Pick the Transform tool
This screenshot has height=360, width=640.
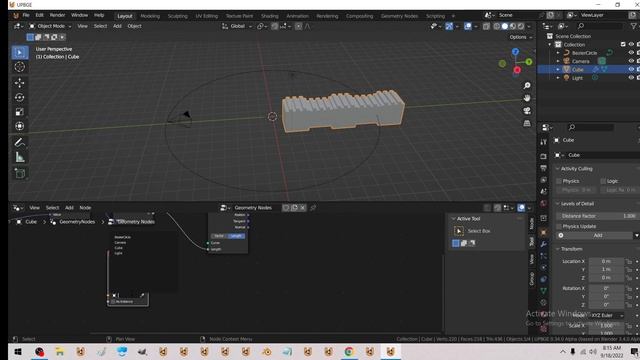(x=20, y=126)
